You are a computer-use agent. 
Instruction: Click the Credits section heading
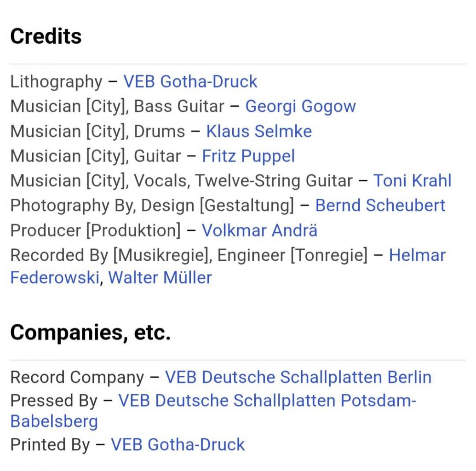(x=46, y=36)
